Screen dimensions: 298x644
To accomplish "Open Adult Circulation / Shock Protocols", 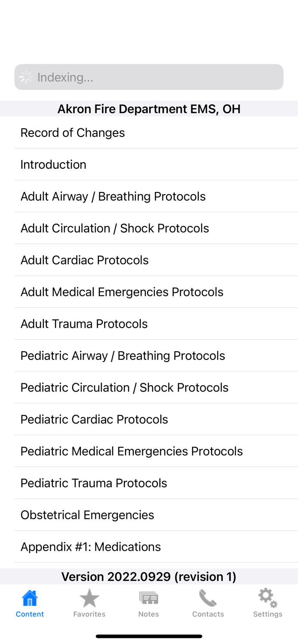I will click(x=114, y=228).
